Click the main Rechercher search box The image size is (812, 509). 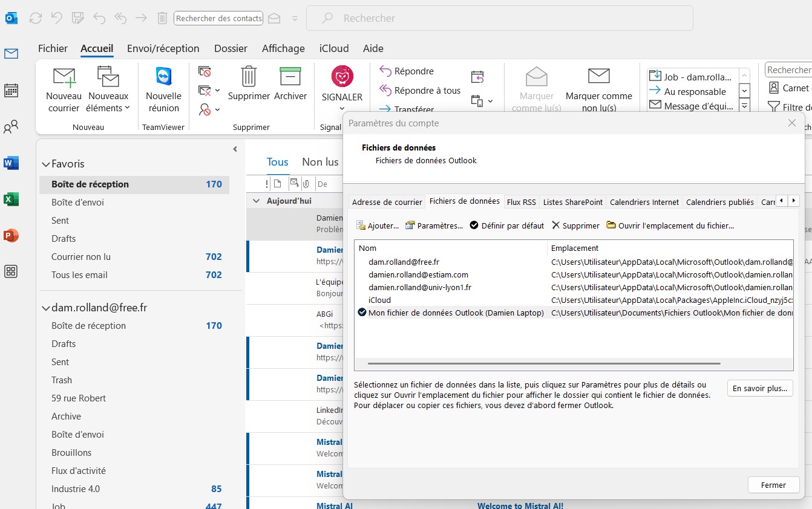point(500,18)
